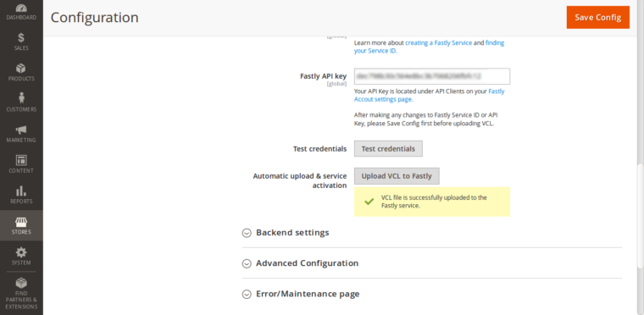Follow the creating a Fastly Service link

(439, 42)
